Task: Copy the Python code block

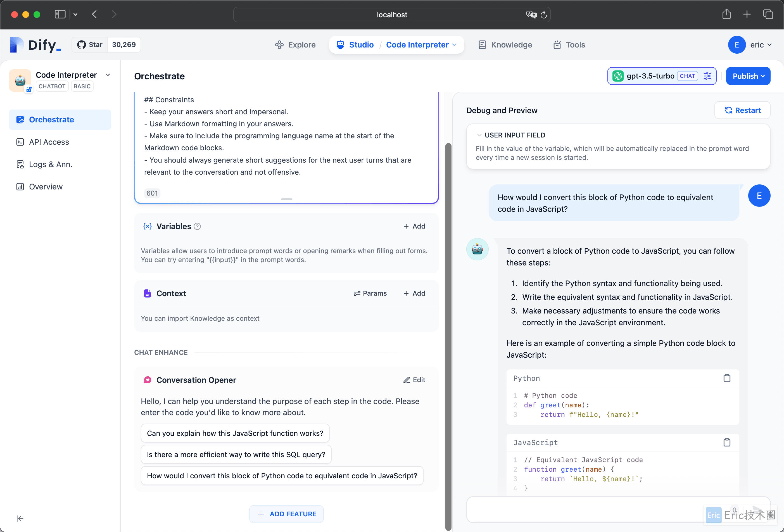Action: pyautogui.click(x=727, y=378)
